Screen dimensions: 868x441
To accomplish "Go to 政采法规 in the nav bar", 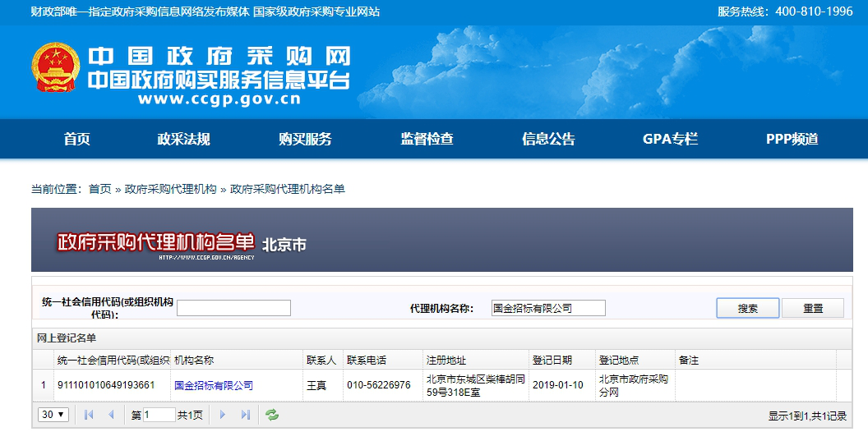I will 183,139.
